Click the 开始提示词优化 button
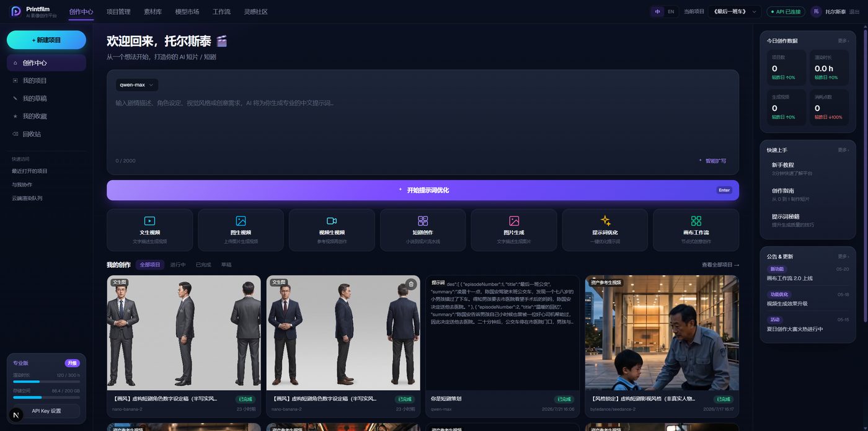The image size is (868, 431). pos(423,190)
